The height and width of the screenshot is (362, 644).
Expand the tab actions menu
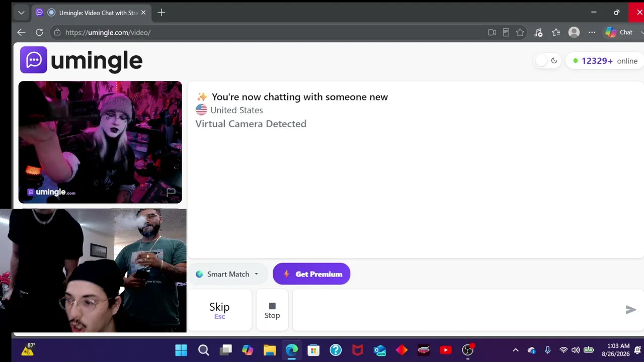(x=21, y=13)
